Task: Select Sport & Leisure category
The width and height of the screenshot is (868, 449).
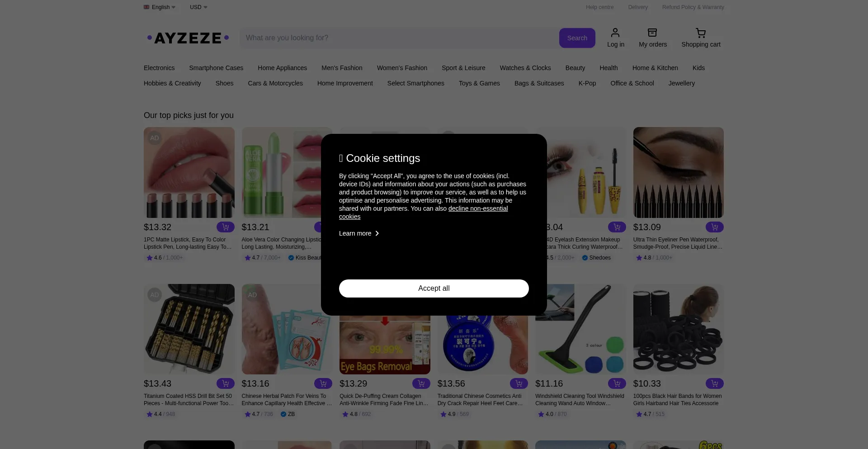Action: (x=463, y=68)
